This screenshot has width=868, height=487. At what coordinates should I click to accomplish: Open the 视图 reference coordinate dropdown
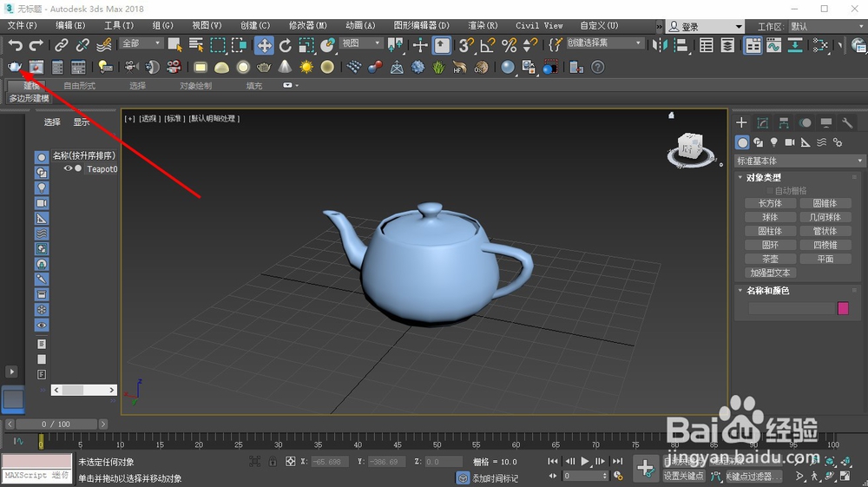361,43
